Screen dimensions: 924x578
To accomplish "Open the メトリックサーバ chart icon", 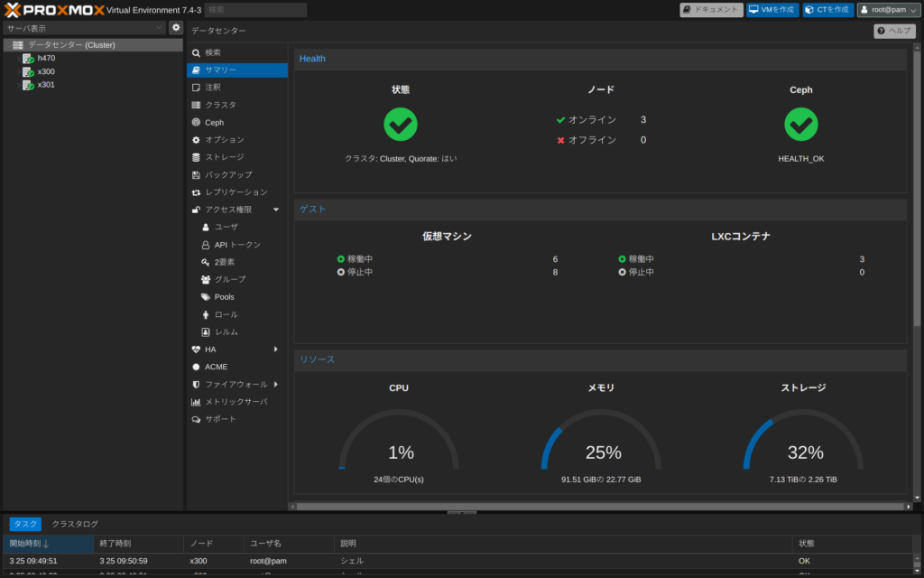I will [197, 402].
